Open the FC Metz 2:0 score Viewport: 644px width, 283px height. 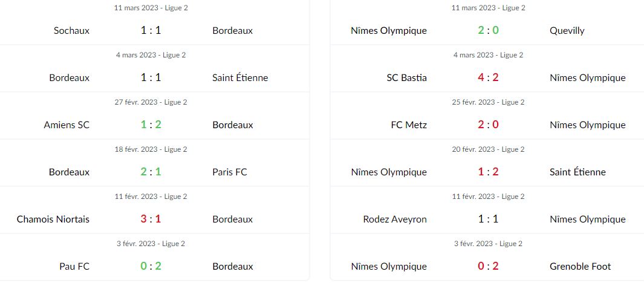tap(488, 125)
